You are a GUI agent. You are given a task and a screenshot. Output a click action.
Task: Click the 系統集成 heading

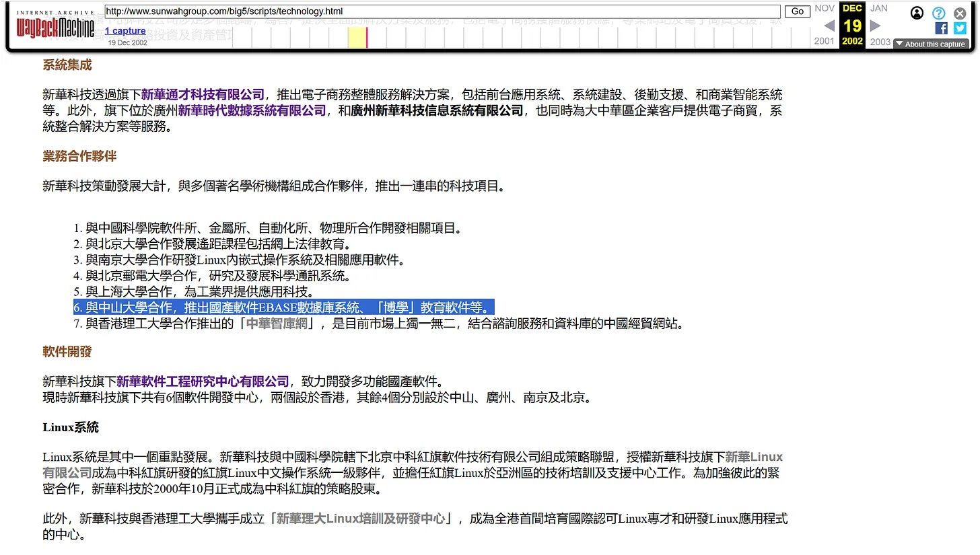click(x=67, y=65)
